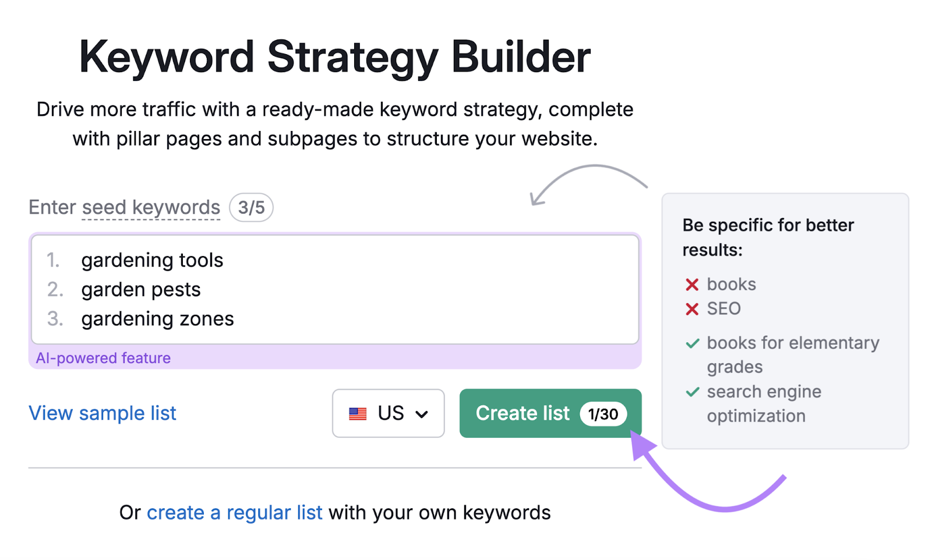Click the red X icon beside "SEO"

coord(691,309)
